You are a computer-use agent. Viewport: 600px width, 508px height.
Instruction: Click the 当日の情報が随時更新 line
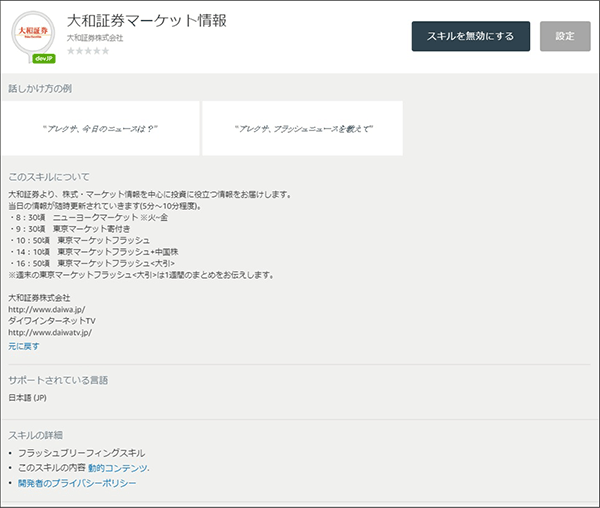(105, 206)
